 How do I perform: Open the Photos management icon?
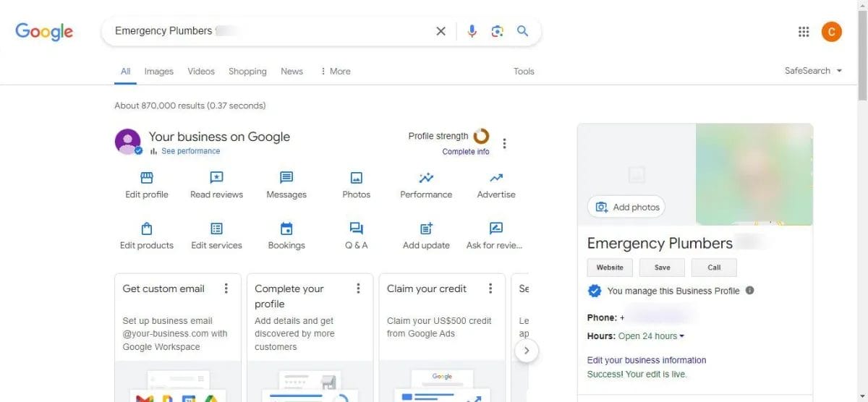tap(356, 178)
